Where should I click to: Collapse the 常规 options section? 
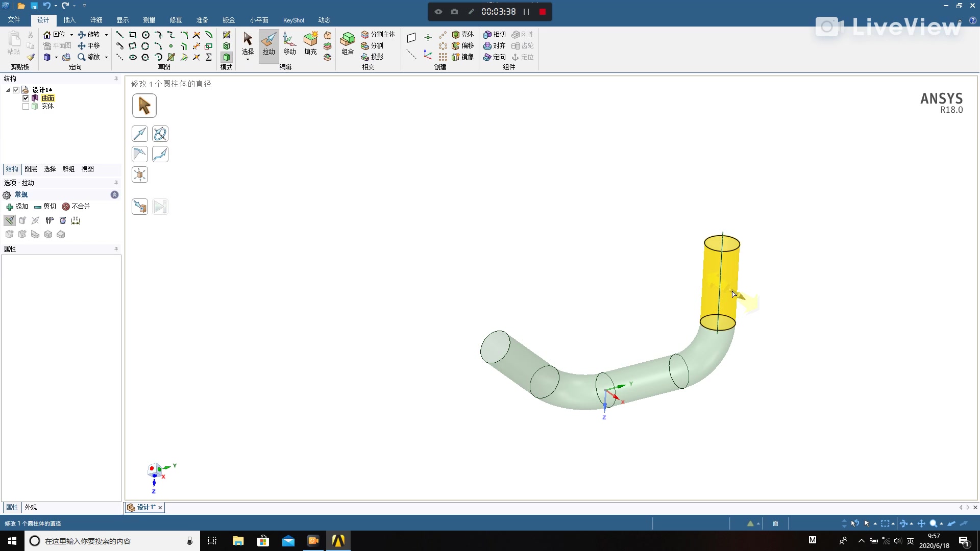(x=114, y=195)
